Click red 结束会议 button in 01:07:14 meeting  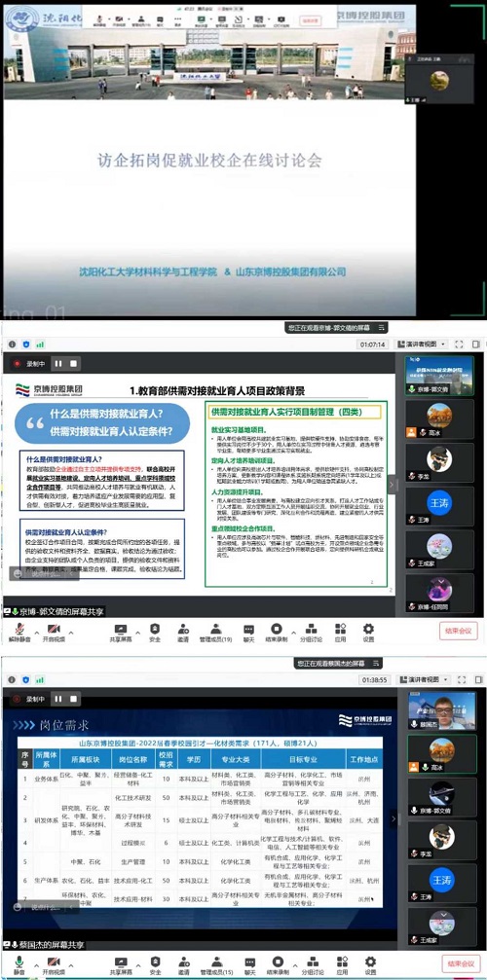point(458,630)
